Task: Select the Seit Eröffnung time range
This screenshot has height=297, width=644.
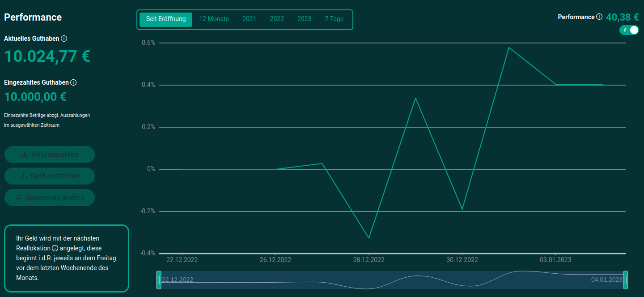Action: [166, 19]
